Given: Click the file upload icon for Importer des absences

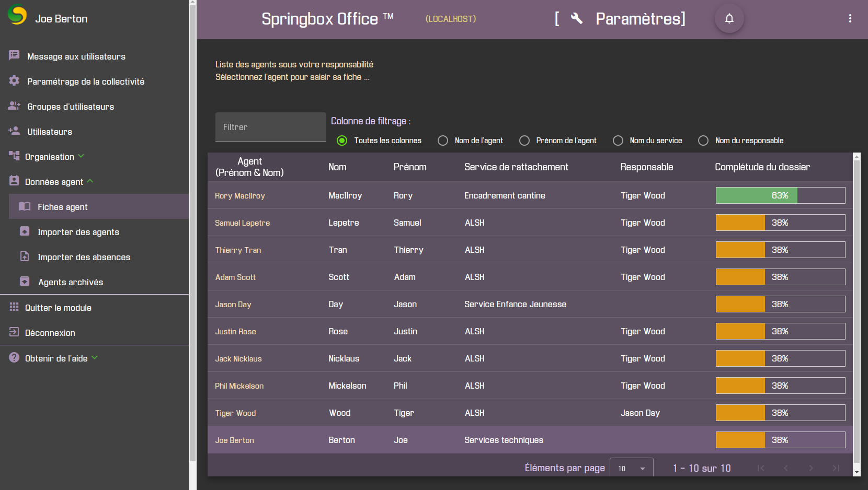Looking at the screenshot, I should (25, 256).
